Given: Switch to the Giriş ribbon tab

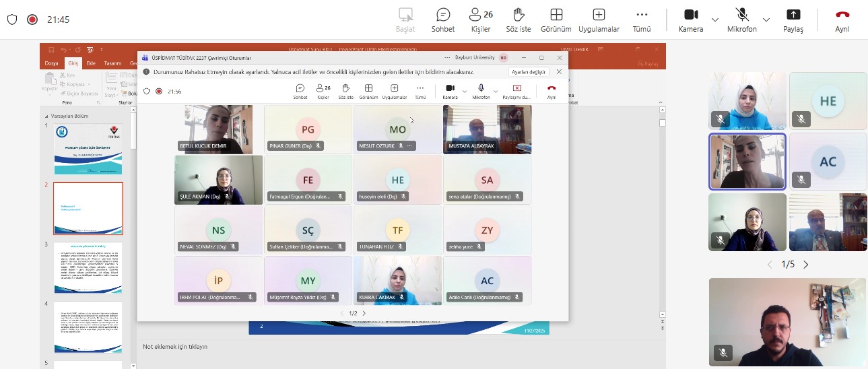Looking at the screenshot, I should [73, 63].
